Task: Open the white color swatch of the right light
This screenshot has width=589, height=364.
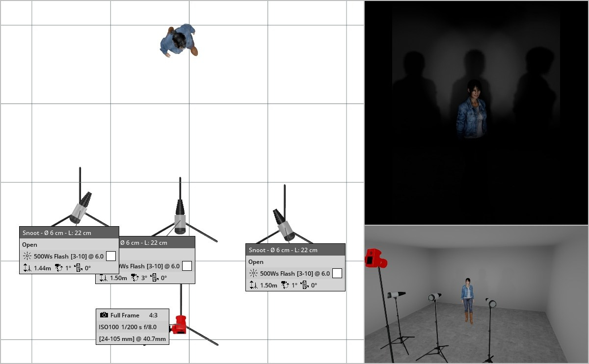Action: tap(337, 273)
